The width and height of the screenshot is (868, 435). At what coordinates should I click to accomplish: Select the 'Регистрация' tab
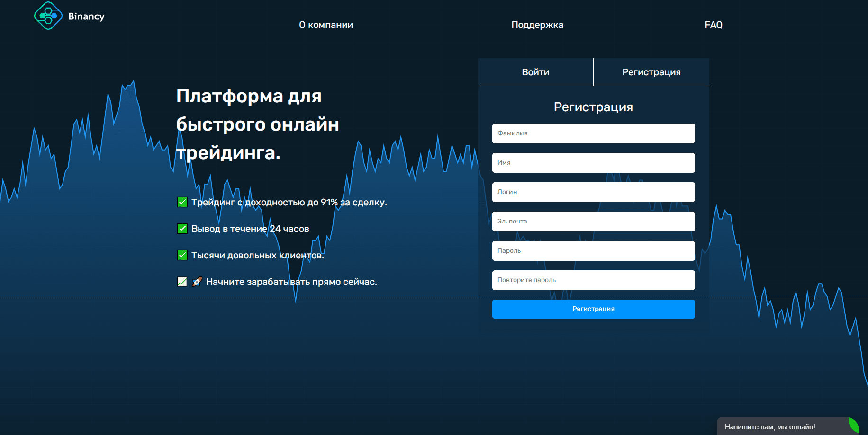coord(651,72)
